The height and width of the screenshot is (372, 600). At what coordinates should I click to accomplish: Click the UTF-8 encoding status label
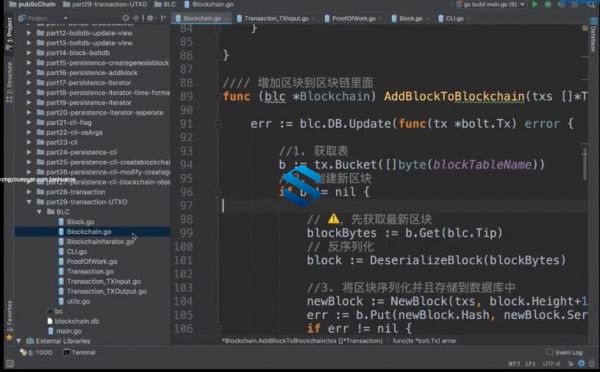coord(551,364)
